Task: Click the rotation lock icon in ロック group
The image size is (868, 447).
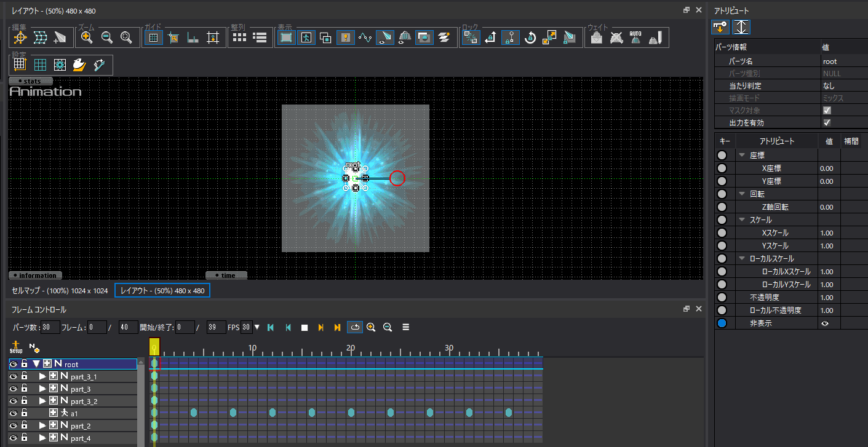Action: [x=530, y=38]
